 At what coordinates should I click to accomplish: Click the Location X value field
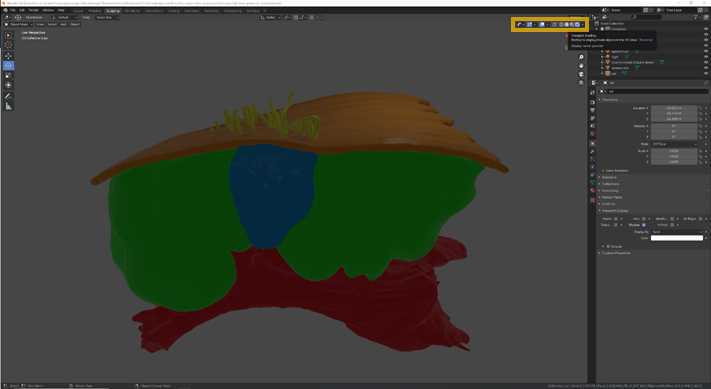point(674,108)
